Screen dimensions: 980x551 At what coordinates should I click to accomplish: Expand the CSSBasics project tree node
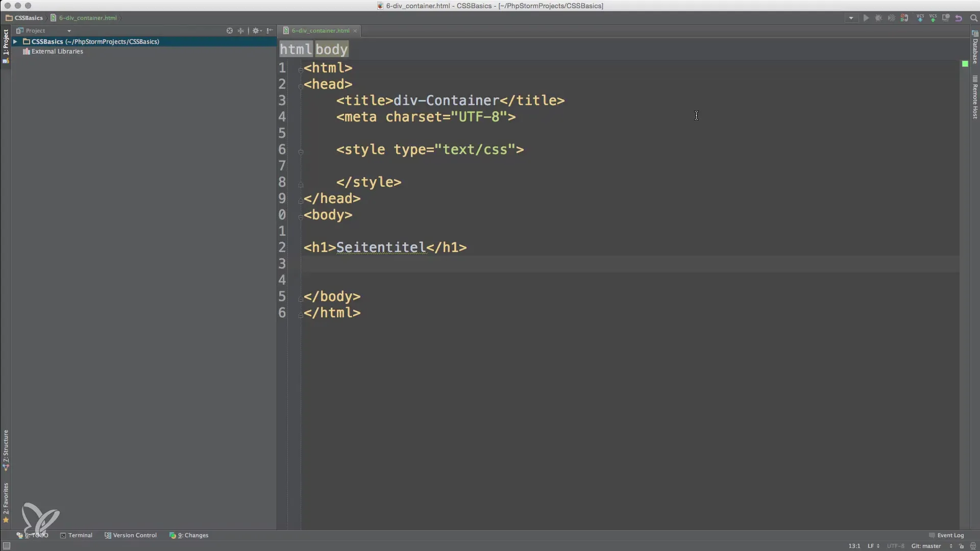tap(15, 42)
